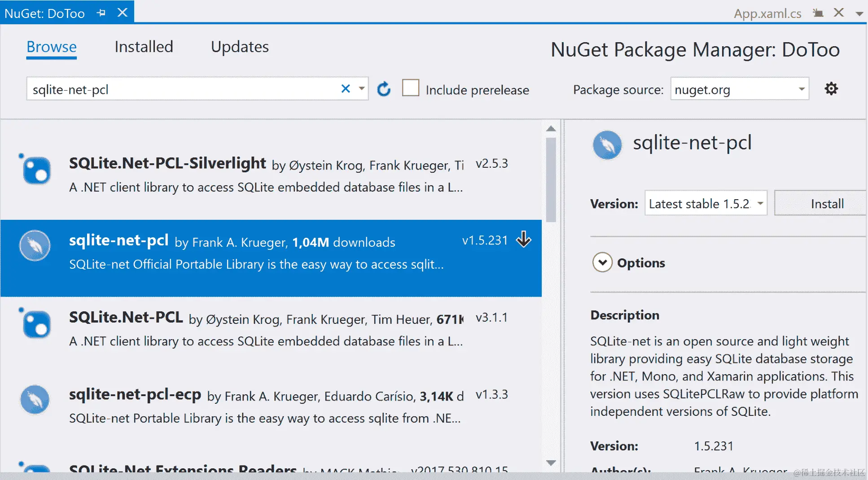Image resolution: width=868 pixels, height=480 pixels.
Task: Click the v2.5.3 version label
Action: tap(492, 164)
